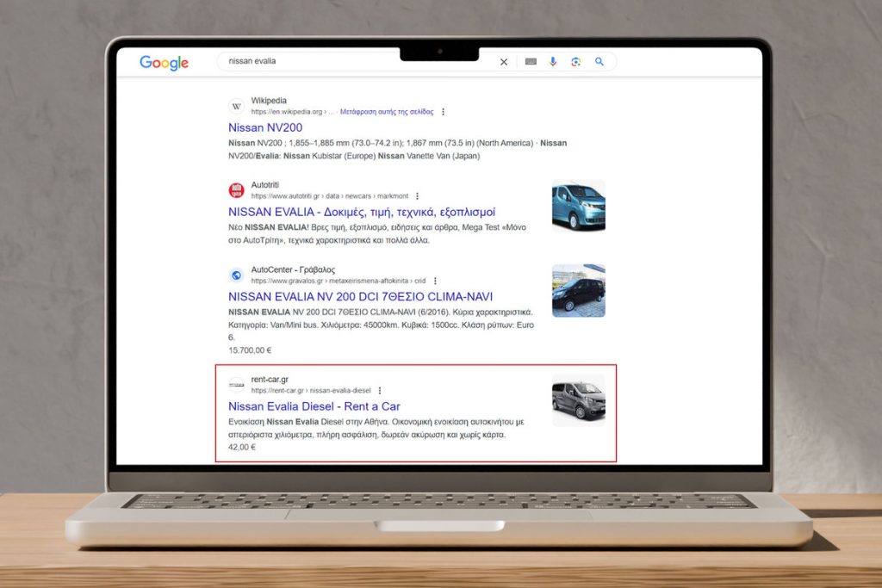The width and height of the screenshot is (882, 588).
Task: Open 'NISSAN EVALIA NV 200 DCI 7ΘΕΣΙΟ' result
Action: 361,296
